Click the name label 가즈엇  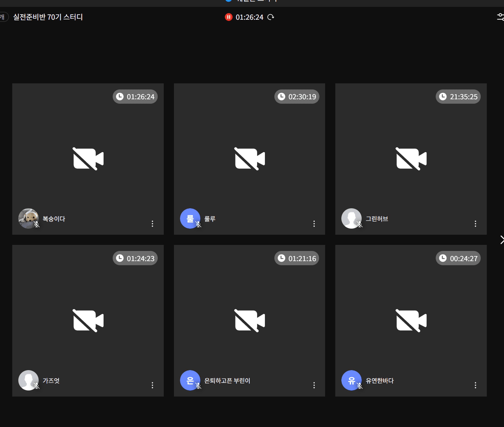click(51, 380)
